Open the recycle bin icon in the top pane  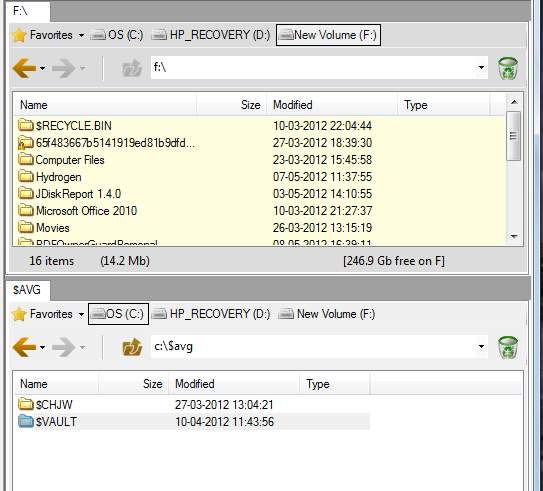click(x=508, y=68)
